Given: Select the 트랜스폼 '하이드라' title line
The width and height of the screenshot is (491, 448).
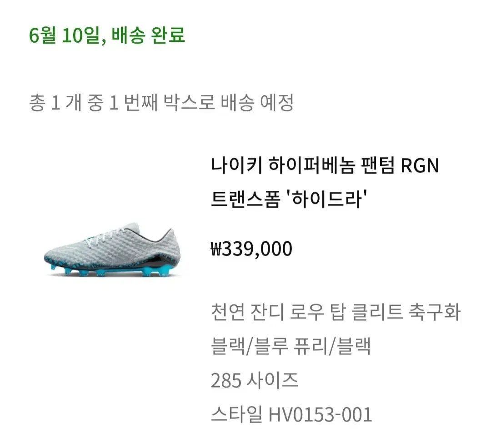Looking at the screenshot, I should pyautogui.click(x=288, y=199).
